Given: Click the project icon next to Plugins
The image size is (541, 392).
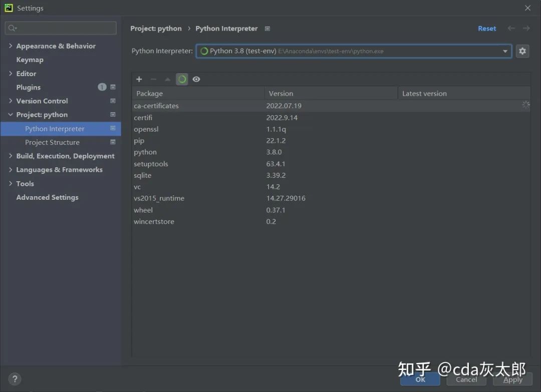Looking at the screenshot, I should [113, 87].
